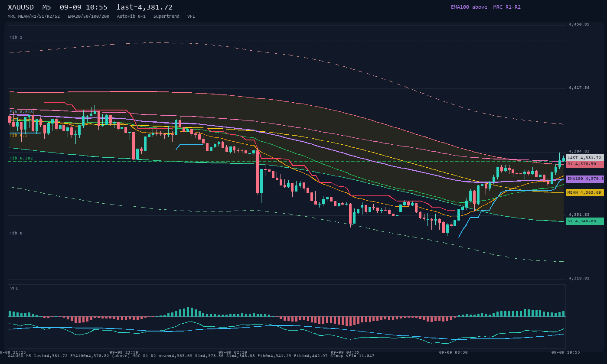Click the '09-09 04:35' time axis label
607x364 pixels.
tap(345, 352)
